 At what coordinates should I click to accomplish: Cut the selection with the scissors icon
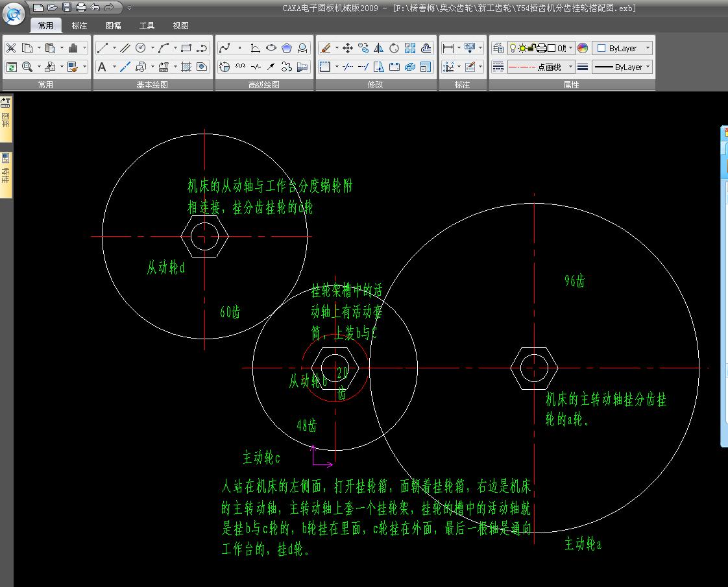(x=11, y=48)
